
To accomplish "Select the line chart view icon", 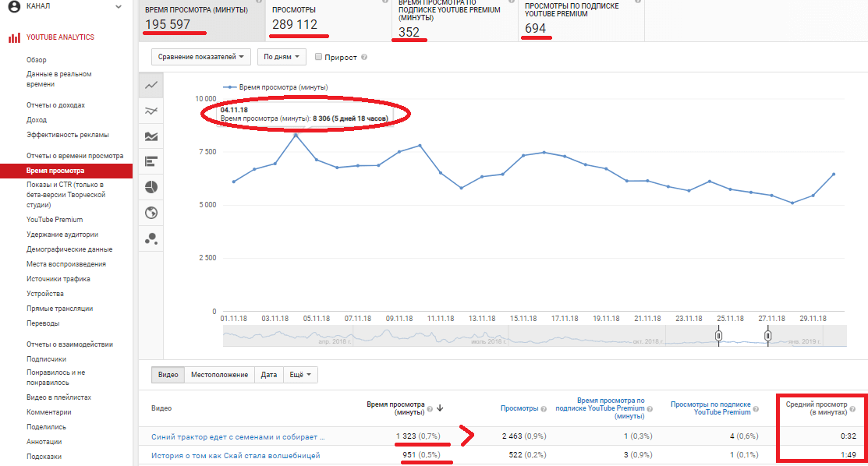I will pyautogui.click(x=151, y=85).
